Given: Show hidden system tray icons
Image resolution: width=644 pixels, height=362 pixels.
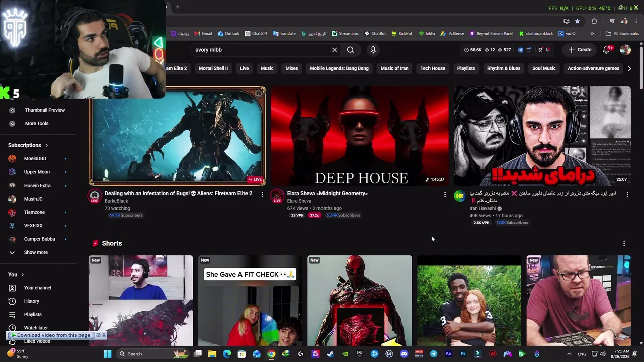Looking at the screenshot, I should (x=569, y=354).
